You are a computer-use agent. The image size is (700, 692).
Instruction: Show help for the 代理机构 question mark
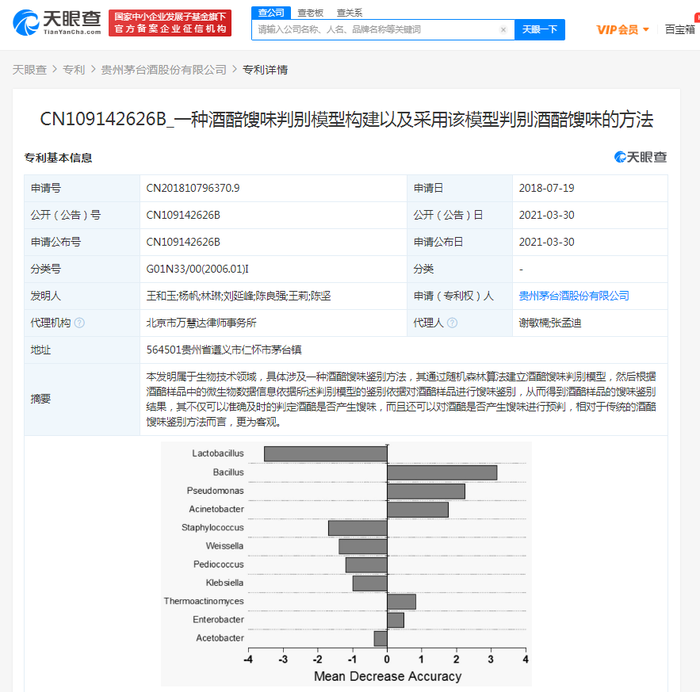(x=79, y=323)
